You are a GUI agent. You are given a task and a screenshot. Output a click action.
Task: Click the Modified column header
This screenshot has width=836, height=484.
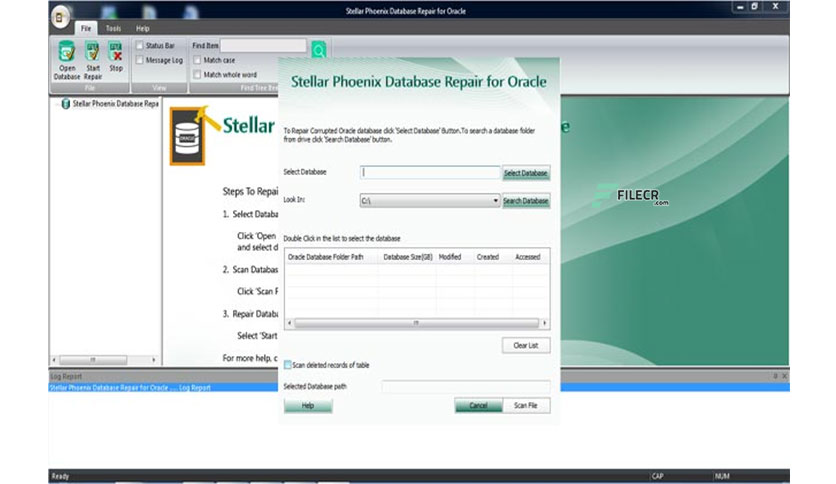(x=455, y=257)
